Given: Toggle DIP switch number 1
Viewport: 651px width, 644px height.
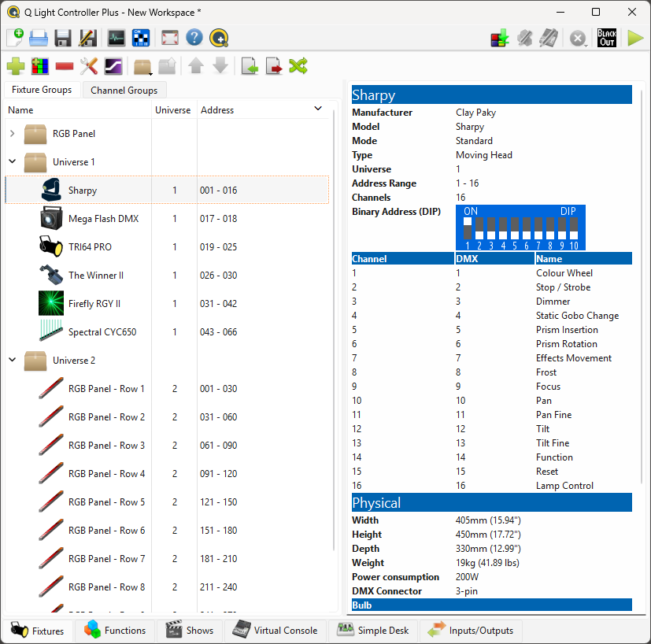Looking at the screenshot, I should click(468, 228).
